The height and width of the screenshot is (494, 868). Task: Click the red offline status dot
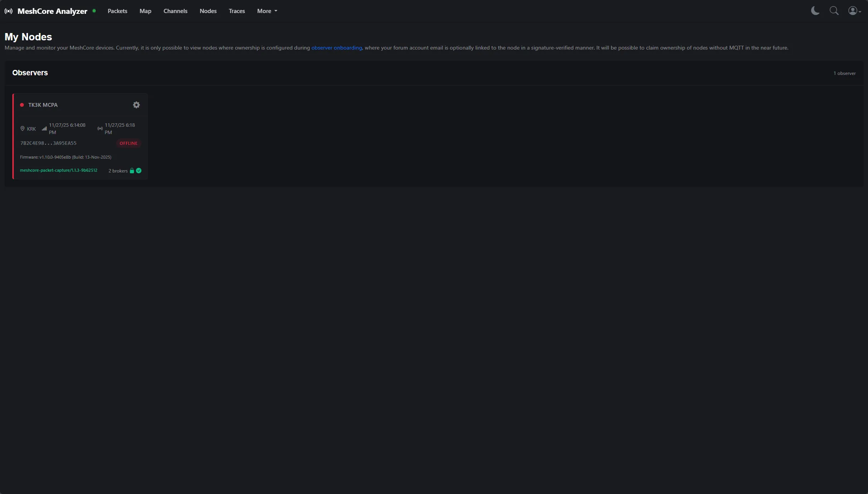22,105
